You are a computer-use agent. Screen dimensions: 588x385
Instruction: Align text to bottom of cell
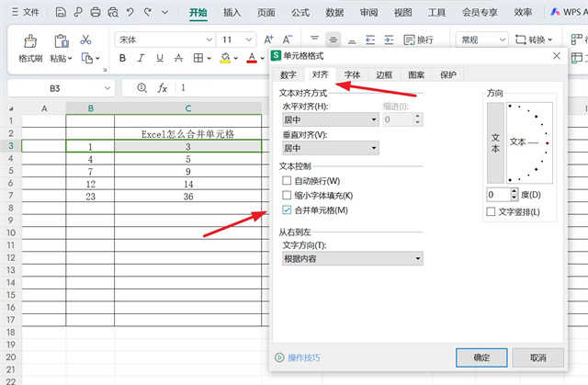coord(352,40)
